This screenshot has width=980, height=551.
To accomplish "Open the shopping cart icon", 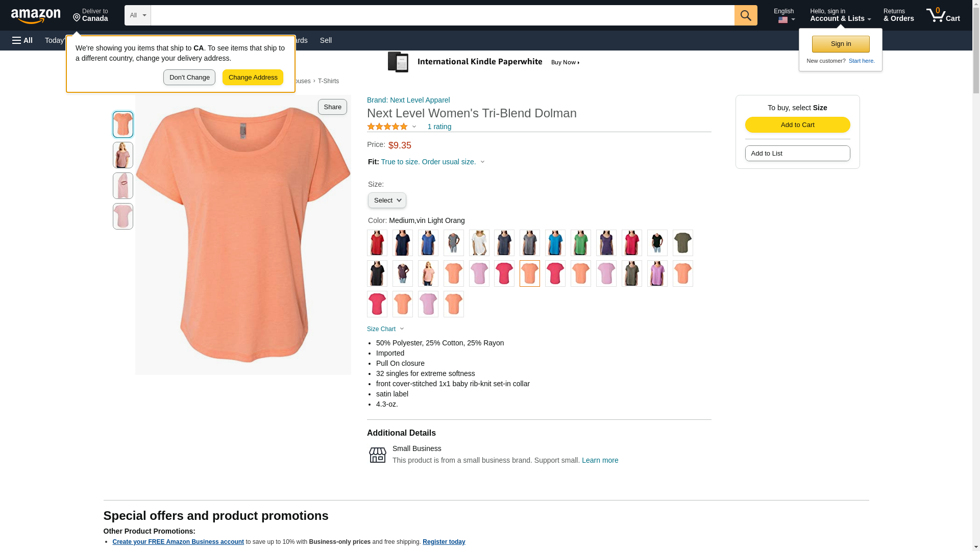I will coord(943,15).
